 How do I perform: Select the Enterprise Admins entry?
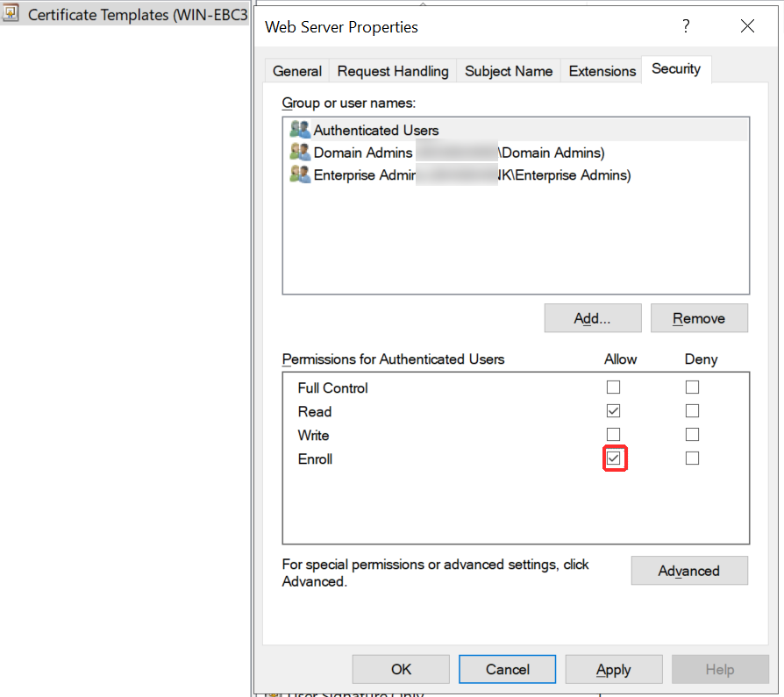point(516,175)
